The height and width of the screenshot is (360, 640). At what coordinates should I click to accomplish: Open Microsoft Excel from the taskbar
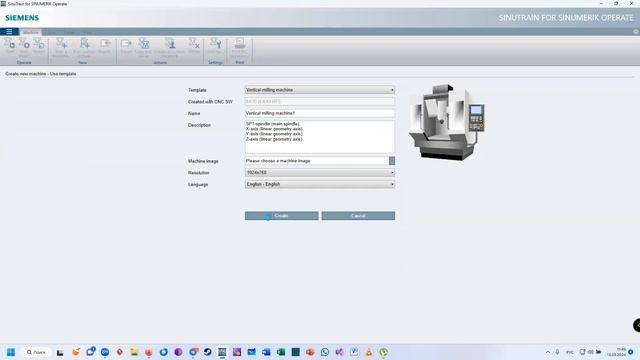coord(281,352)
